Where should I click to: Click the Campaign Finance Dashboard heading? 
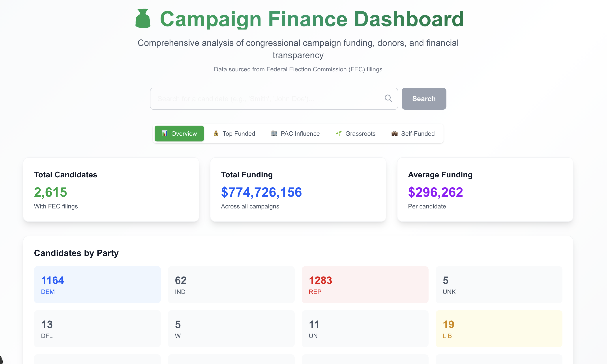pyautogui.click(x=312, y=19)
